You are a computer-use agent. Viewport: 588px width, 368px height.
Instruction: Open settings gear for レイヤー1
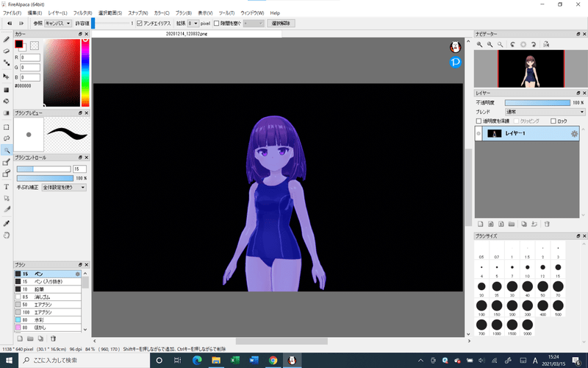click(x=575, y=133)
